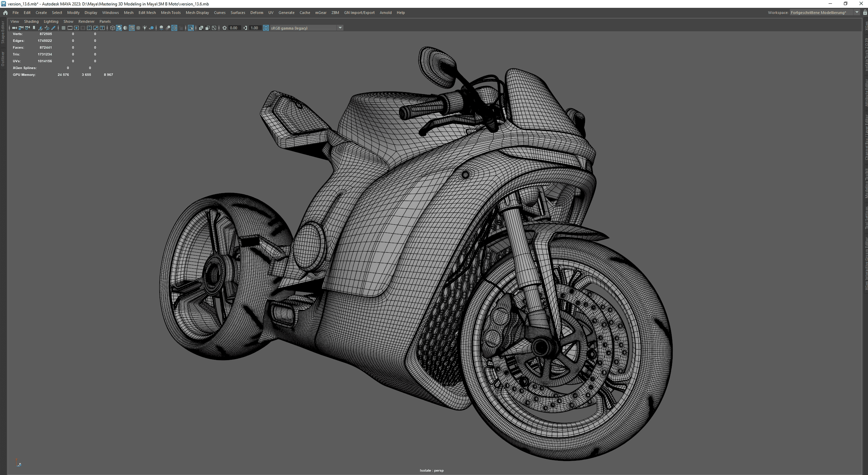Viewport: 868px width, 475px height.
Task: Click the Bookmarks icon in panel toolbar
Action: [x=34, y=28]
